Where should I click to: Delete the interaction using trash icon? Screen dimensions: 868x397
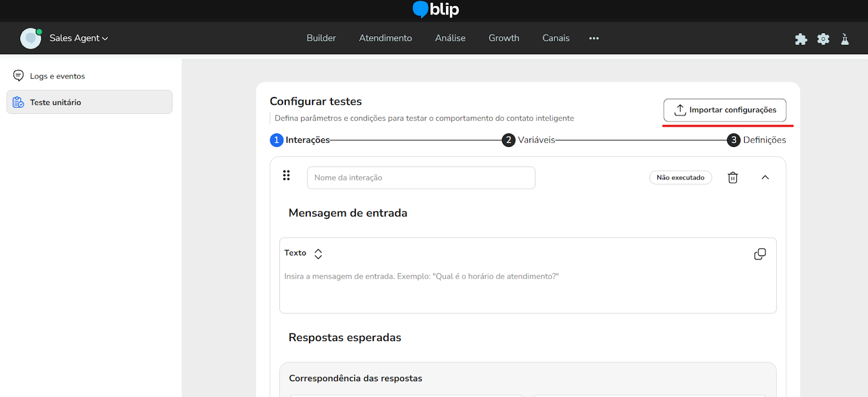[x=732, y=178]
